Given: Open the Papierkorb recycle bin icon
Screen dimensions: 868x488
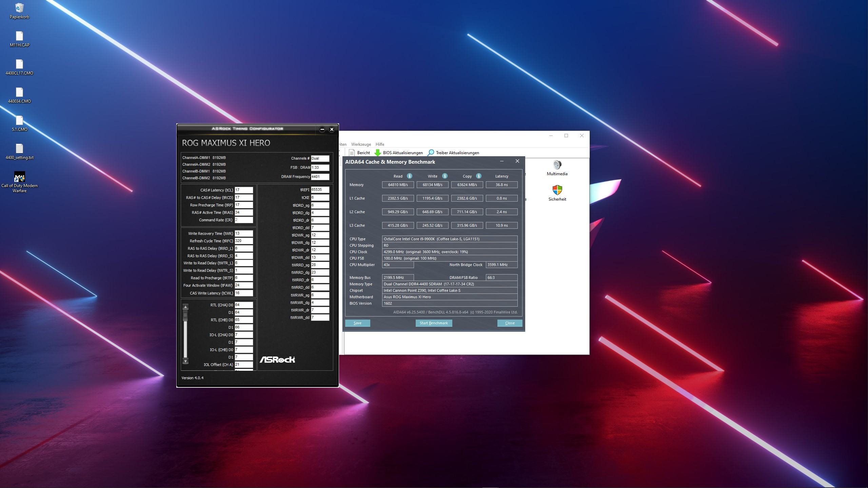Looking at the screenshot, I should click(19, 8).
